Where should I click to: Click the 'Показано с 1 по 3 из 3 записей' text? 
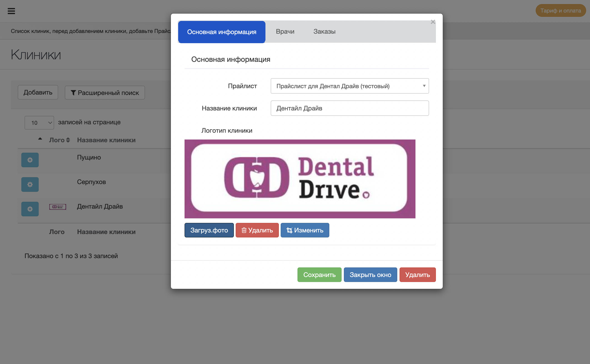[x=71, y=256]
